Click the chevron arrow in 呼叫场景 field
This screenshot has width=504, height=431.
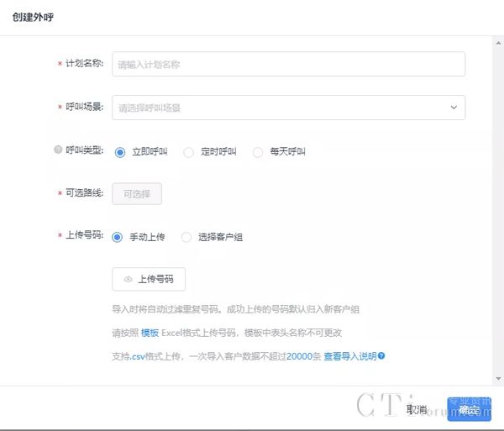point(454,108)
